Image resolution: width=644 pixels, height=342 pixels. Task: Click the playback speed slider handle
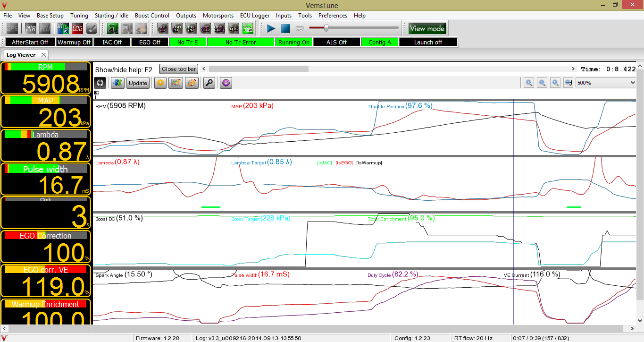(326, 28)
